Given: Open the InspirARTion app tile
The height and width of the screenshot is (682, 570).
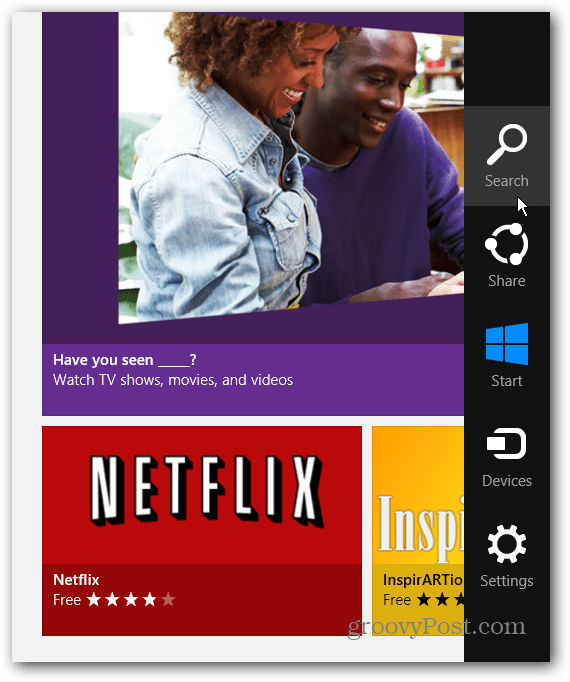Looking at the screenshot, I should coord(418,531).
